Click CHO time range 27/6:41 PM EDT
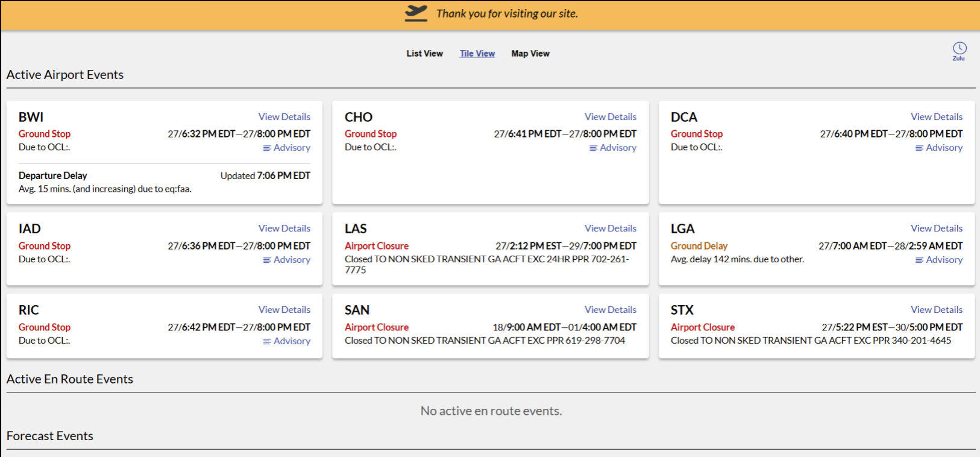The height and width of the screenshot is (457, 980). [x=565, y=134]
